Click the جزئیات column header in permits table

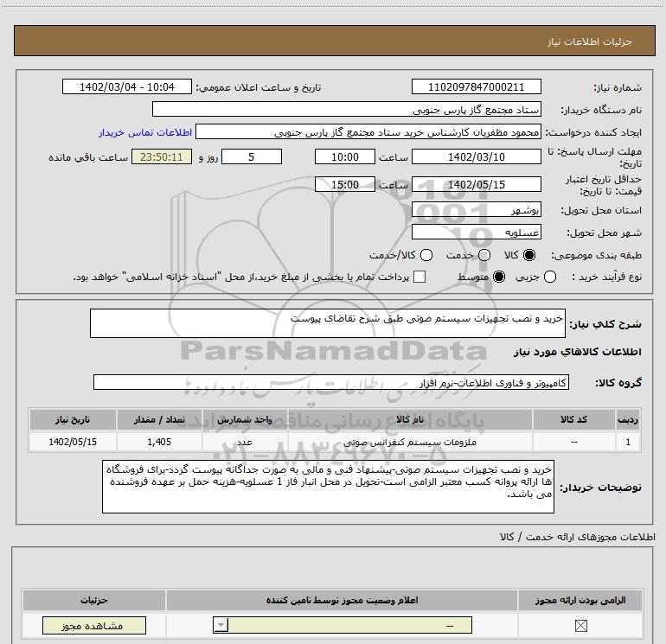point(94,600)
